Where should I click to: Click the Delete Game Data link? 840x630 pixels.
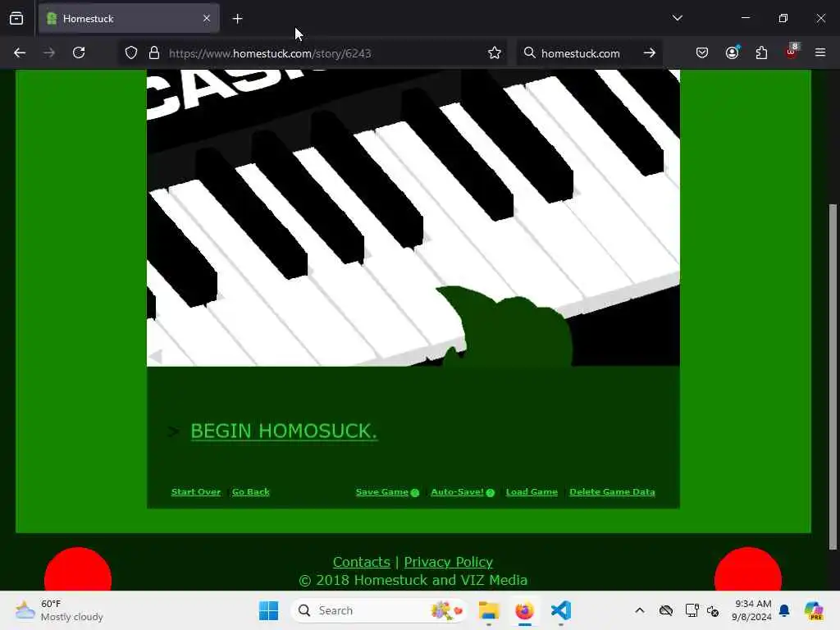click(x=612, y=492)
